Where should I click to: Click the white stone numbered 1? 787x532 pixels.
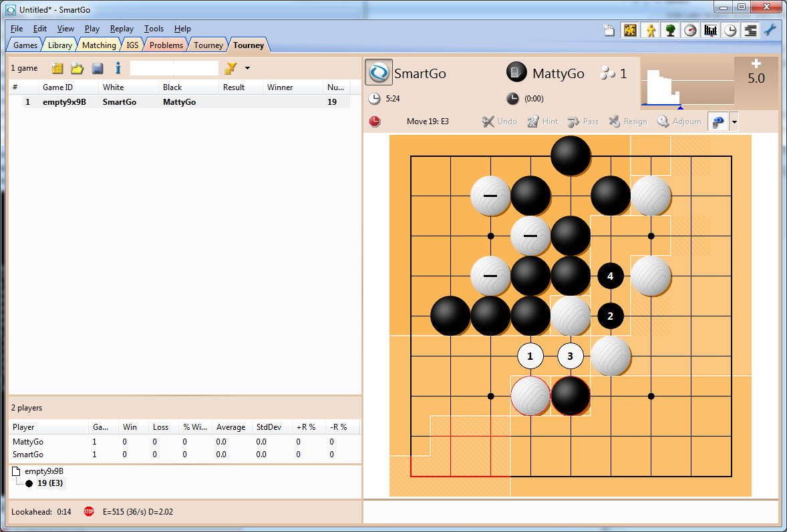(x=530, y=356)
